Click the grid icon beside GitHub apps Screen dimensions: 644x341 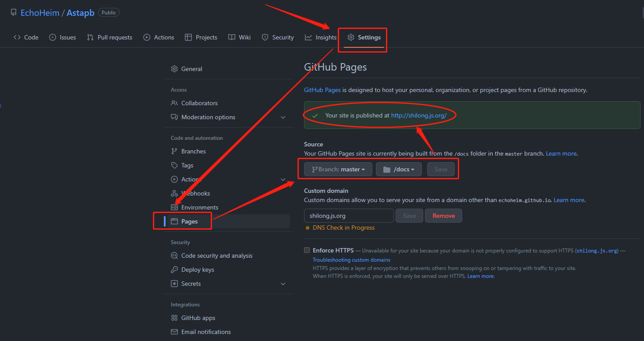click(x=174, y=318)
